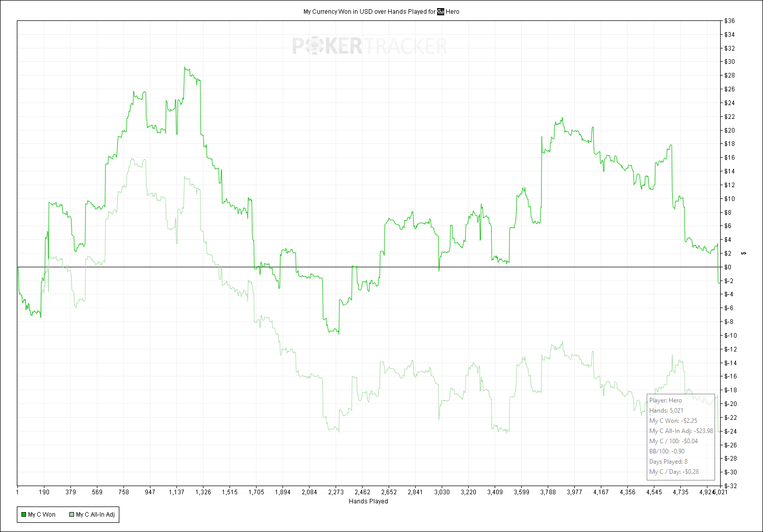The height and width of the screenshot is (532, 763).
Task: Click the '758' x-axis tick label
Action: [124, 492]
